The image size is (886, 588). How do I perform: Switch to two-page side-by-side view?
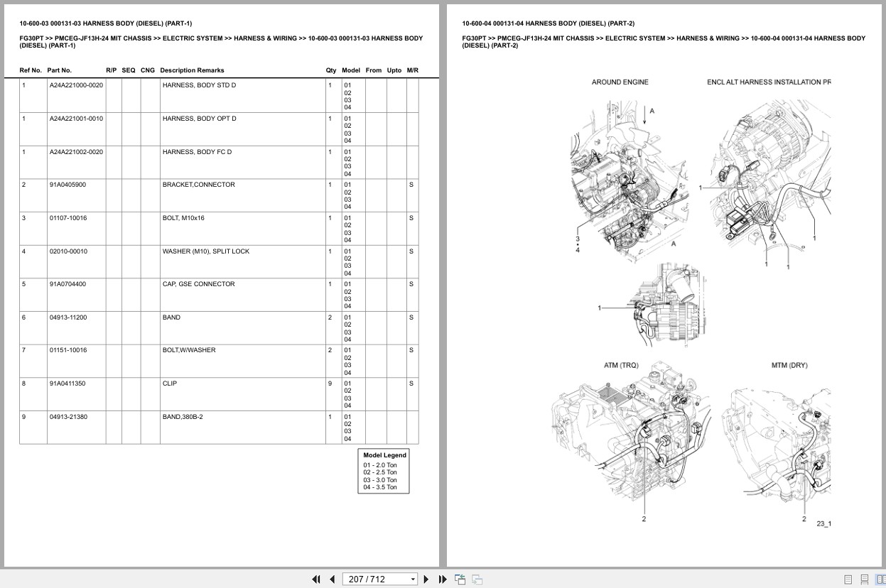click(x=880, y=579)
